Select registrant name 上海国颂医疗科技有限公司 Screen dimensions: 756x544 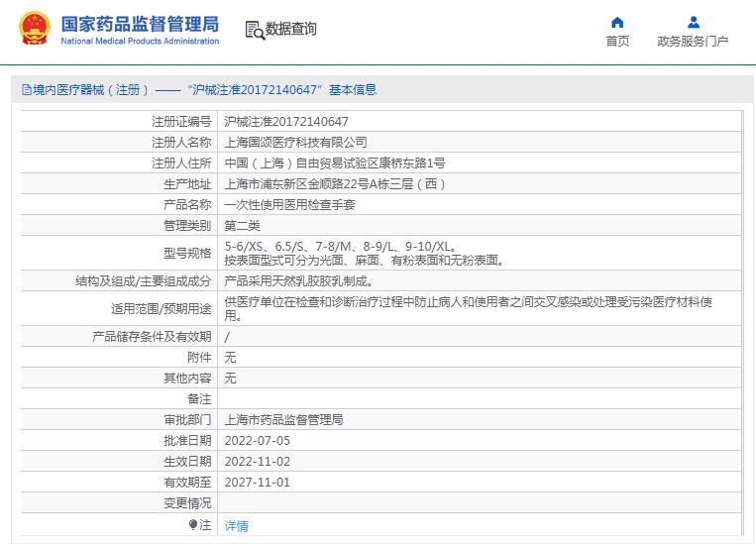click(x=295, y=143)
